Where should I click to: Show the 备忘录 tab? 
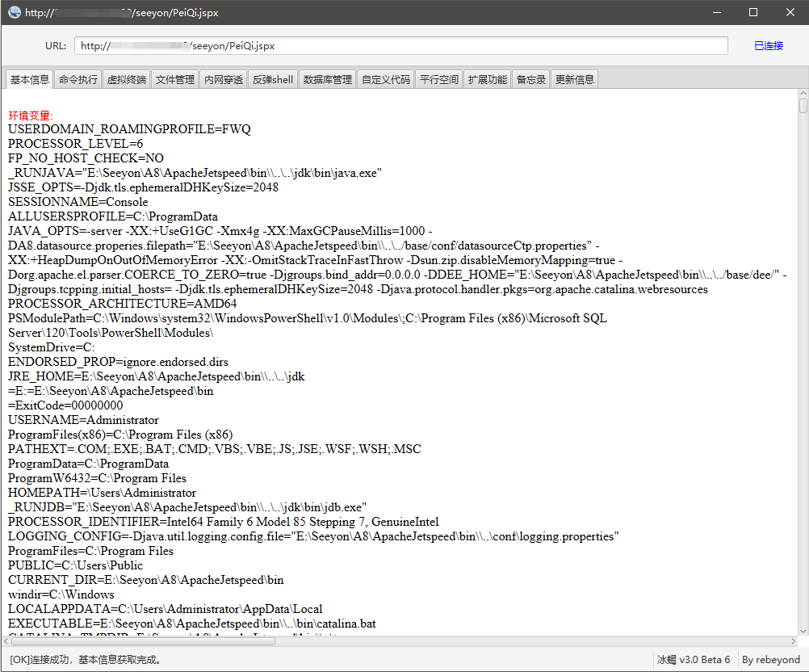(x=530, y=79)
